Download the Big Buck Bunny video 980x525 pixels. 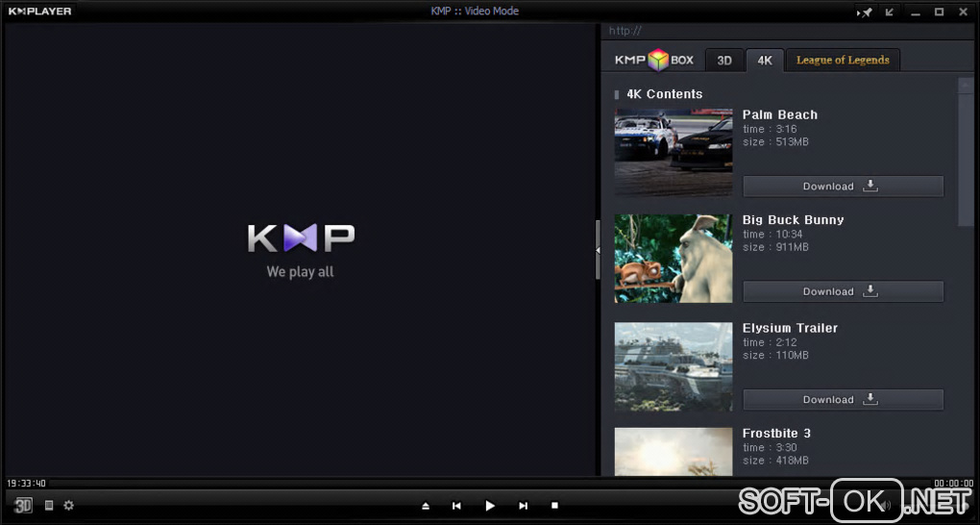pos(843,291)
